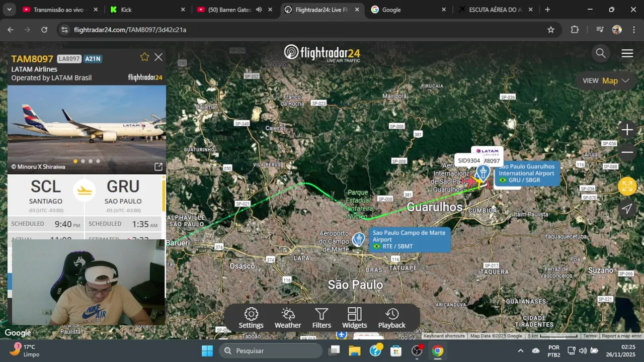Click the TAM8097 callsign title
Viewport: 644px width, 362px height.
point(32,59)
